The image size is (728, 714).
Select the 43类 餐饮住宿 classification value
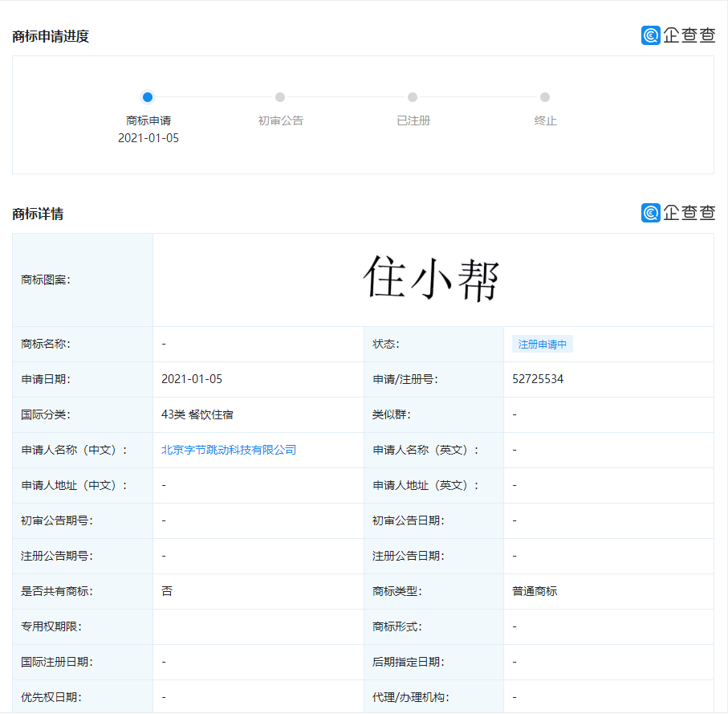pos(197,414)
